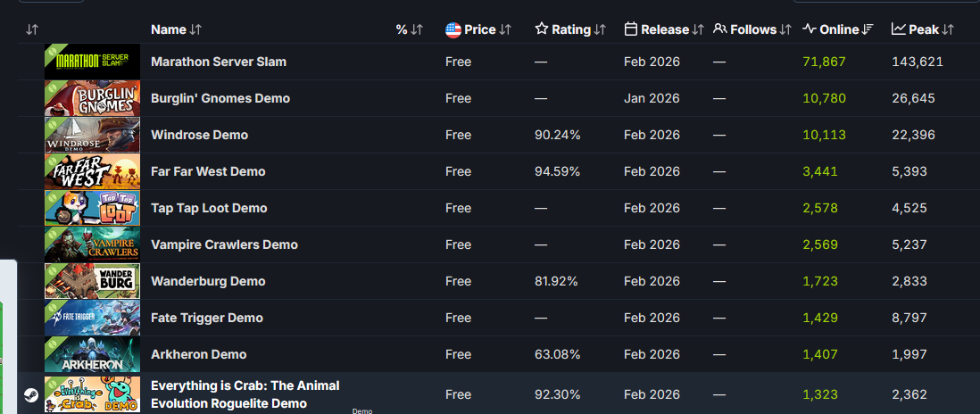Image resolution: width=980 pixels, height=414 pixels.
Task: Click the 94.59% rating value
Action: (558, 171)
